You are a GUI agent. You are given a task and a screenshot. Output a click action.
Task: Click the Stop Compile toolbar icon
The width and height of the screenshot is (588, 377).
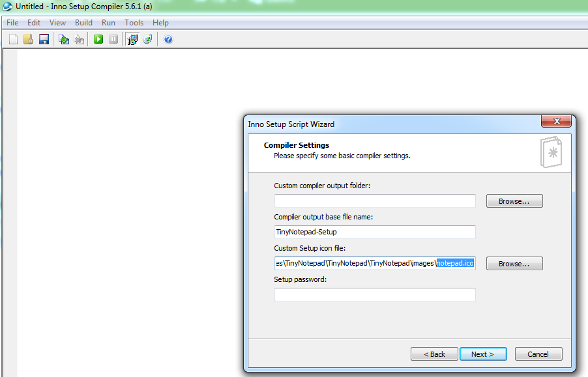click(x=79, y=39)
